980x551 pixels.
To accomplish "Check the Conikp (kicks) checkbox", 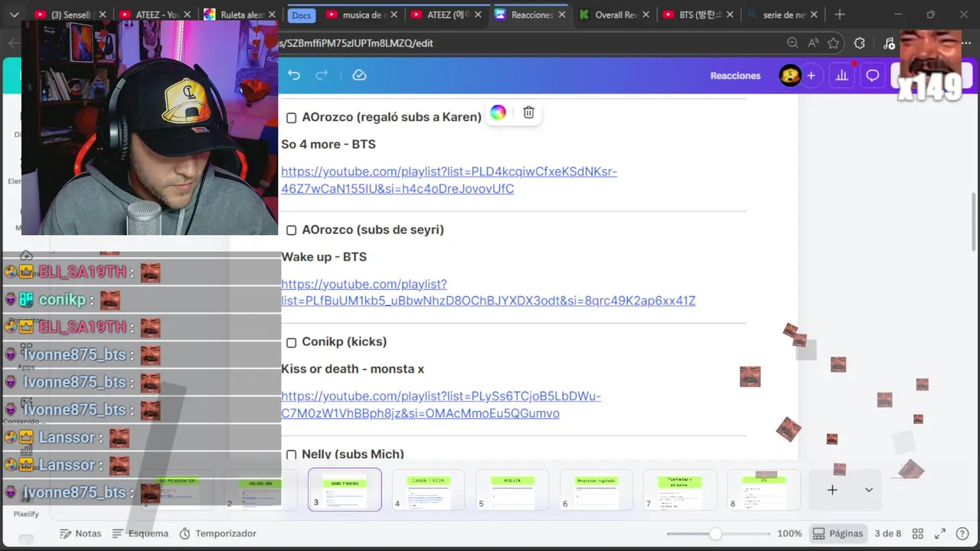I will (291, 342).
